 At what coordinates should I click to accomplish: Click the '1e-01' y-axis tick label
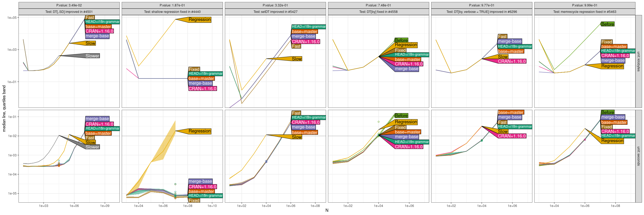click(x=12, y=117)
